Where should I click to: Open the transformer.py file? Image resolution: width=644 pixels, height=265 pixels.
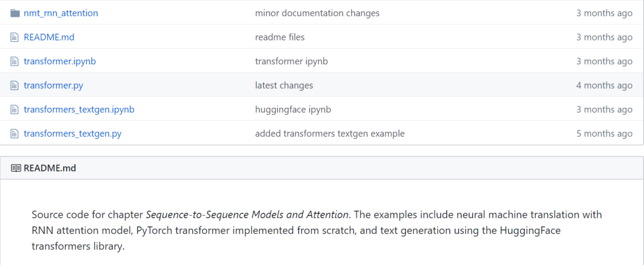pos(53,85)
